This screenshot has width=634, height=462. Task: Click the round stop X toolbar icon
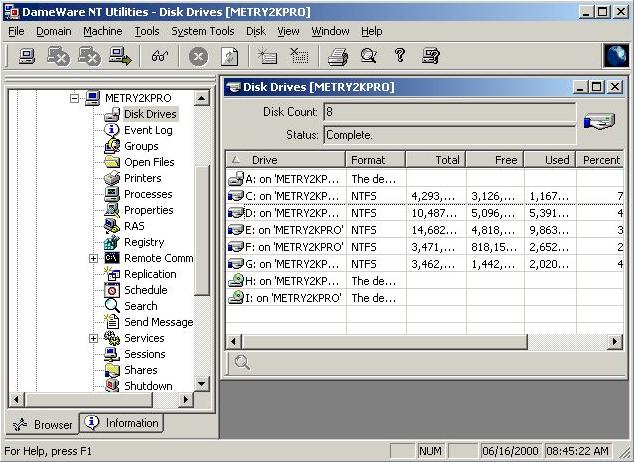pos(198,56)
